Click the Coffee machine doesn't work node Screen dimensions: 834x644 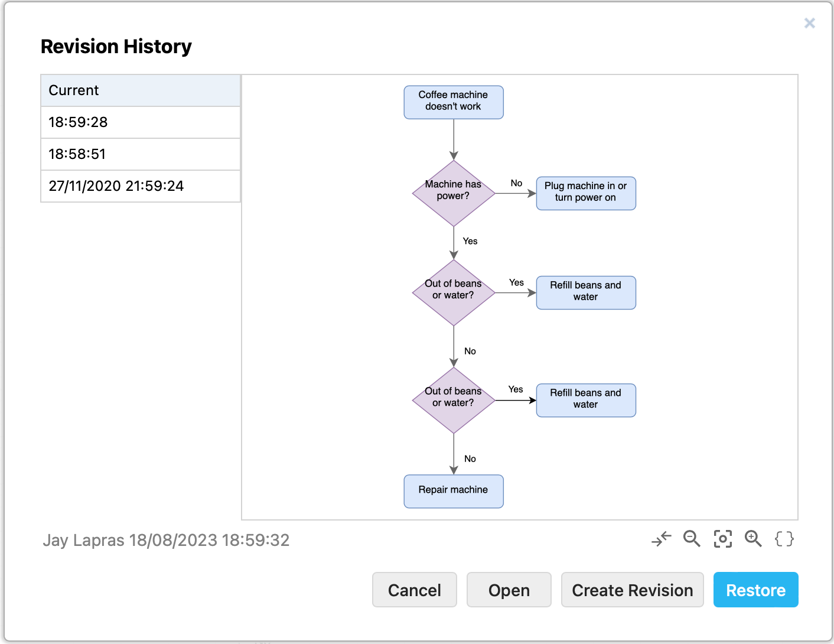coord(453,102)
